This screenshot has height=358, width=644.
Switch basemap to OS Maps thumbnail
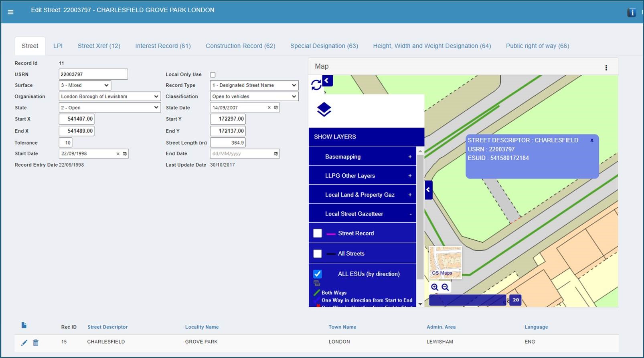(446, 262)
